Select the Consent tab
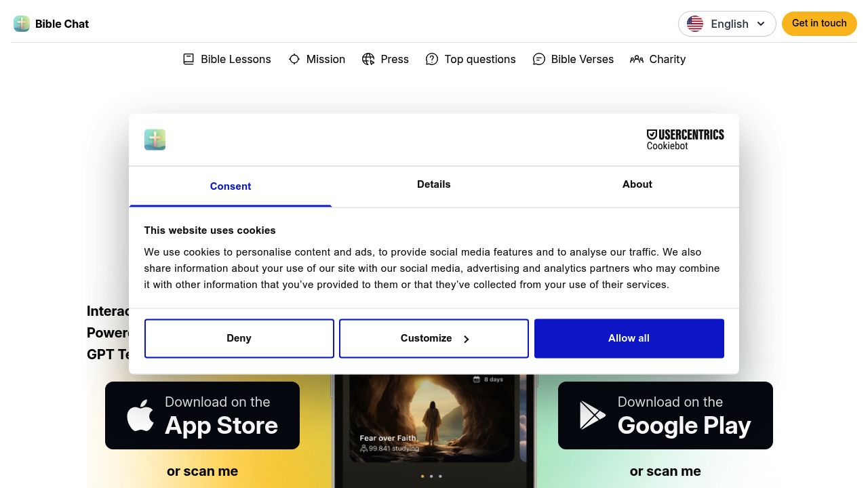 click(x=231, y=186)
